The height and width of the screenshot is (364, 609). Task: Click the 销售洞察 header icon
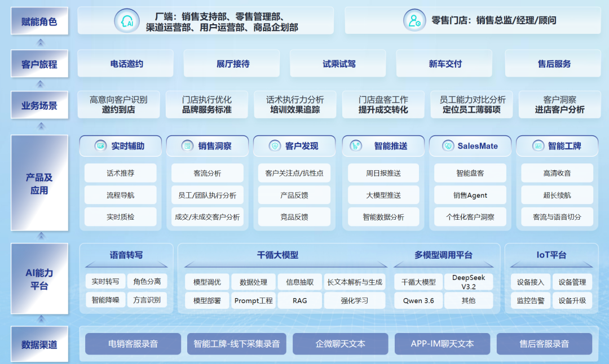(x=187, y=146)
